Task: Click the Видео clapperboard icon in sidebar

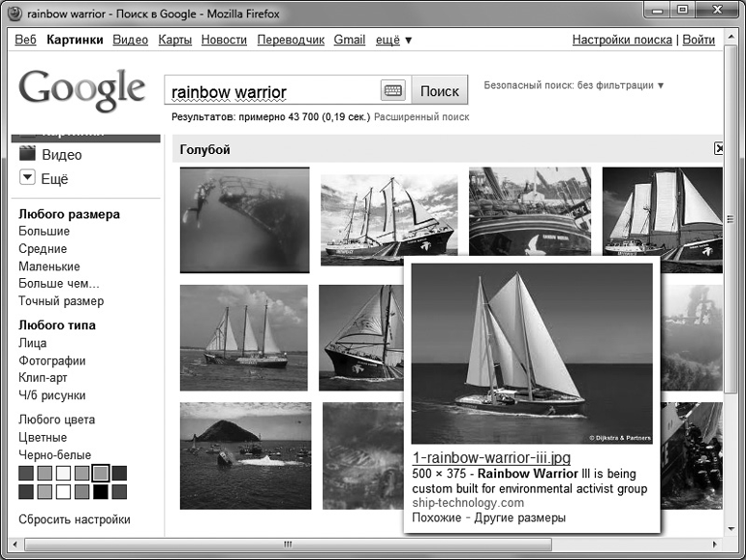Action: [27, 154]
